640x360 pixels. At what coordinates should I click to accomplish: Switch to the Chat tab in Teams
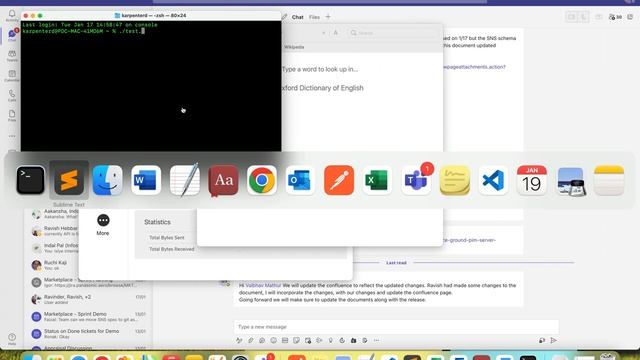(x=298, y=17)
